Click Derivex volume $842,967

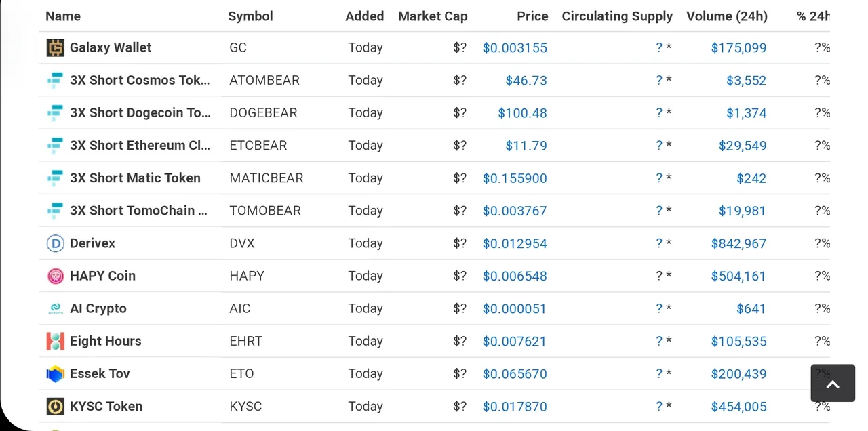738,244
